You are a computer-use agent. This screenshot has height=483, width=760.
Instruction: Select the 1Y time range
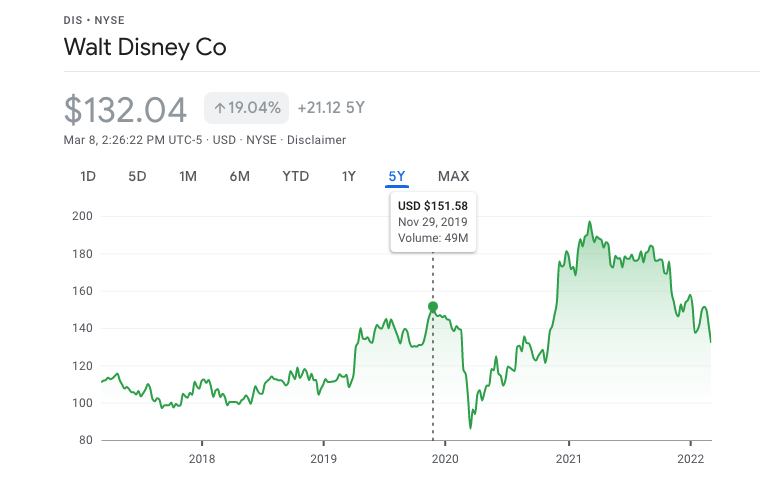pos(349,177)
